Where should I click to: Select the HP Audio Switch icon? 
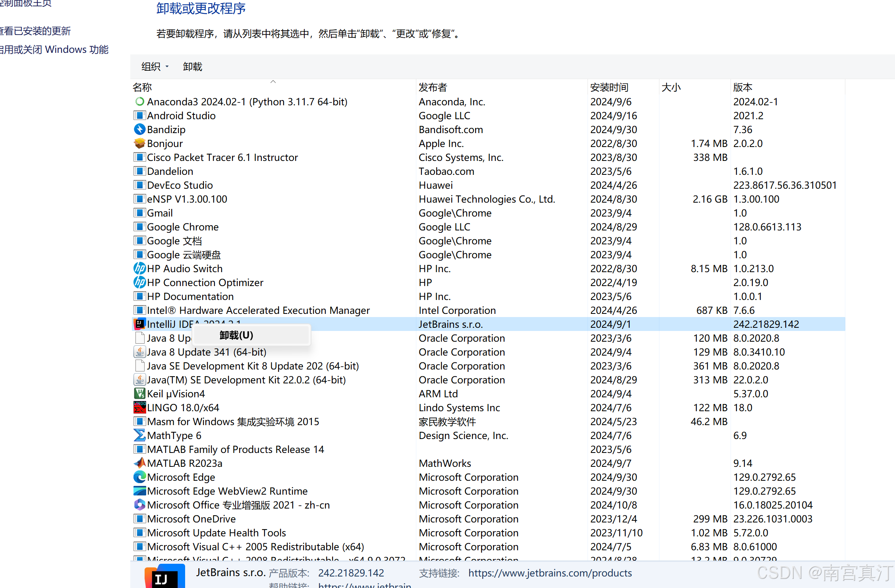coord(139,269)
